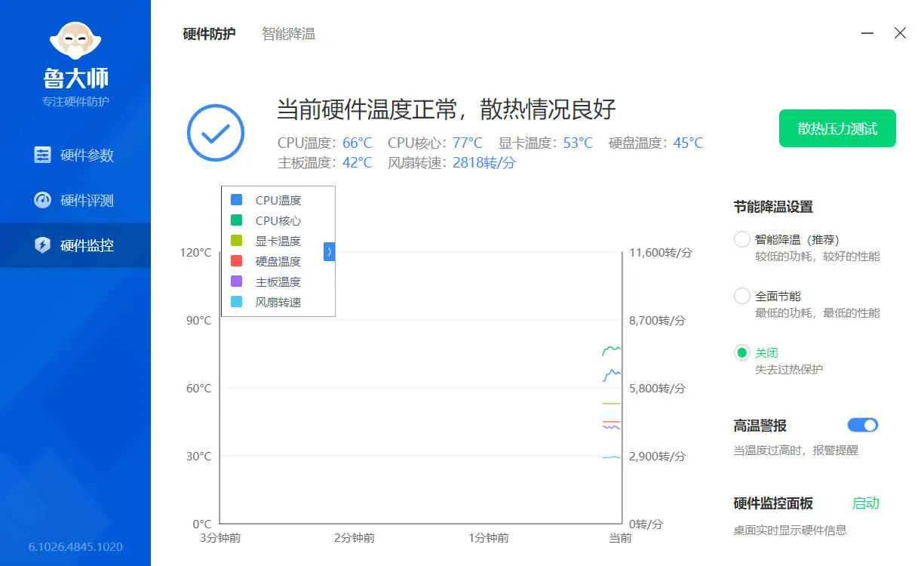Toggle the red 硬盘温度 legend swatch

[236, 261]
